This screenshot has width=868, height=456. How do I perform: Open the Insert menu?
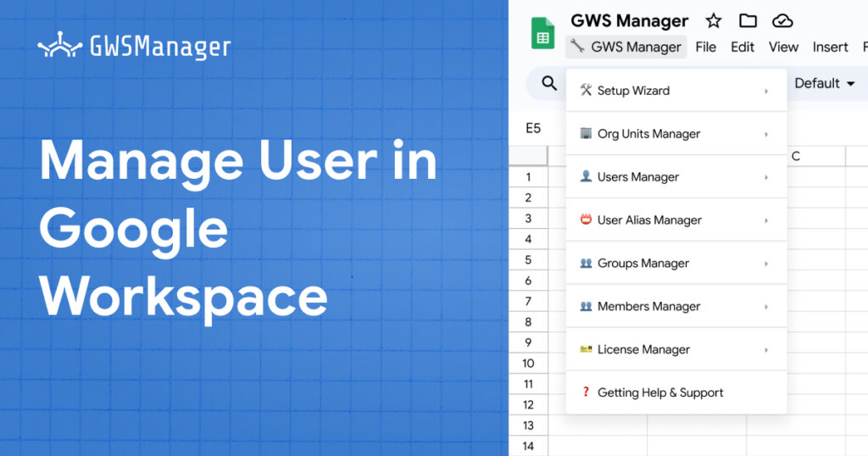pos(830,47)
